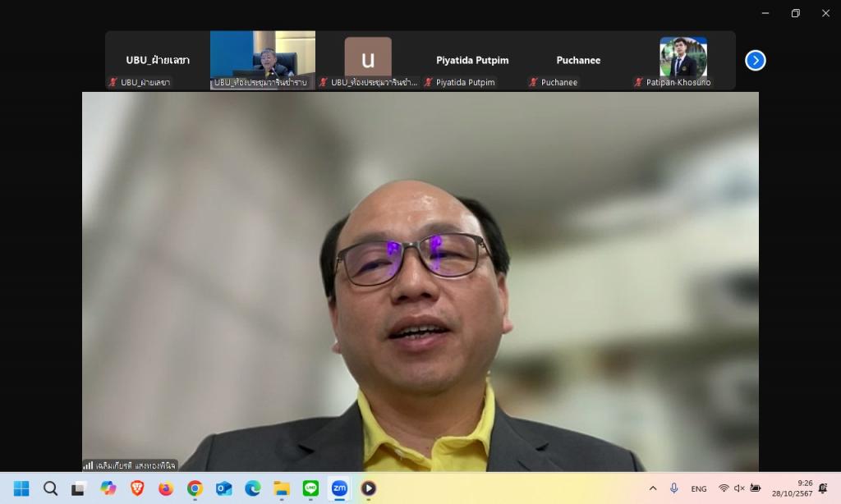This screenshot has height=504, width=841.
Task: Select the Piyatida Putpim participant tile
Action: (x=472, y=60)
